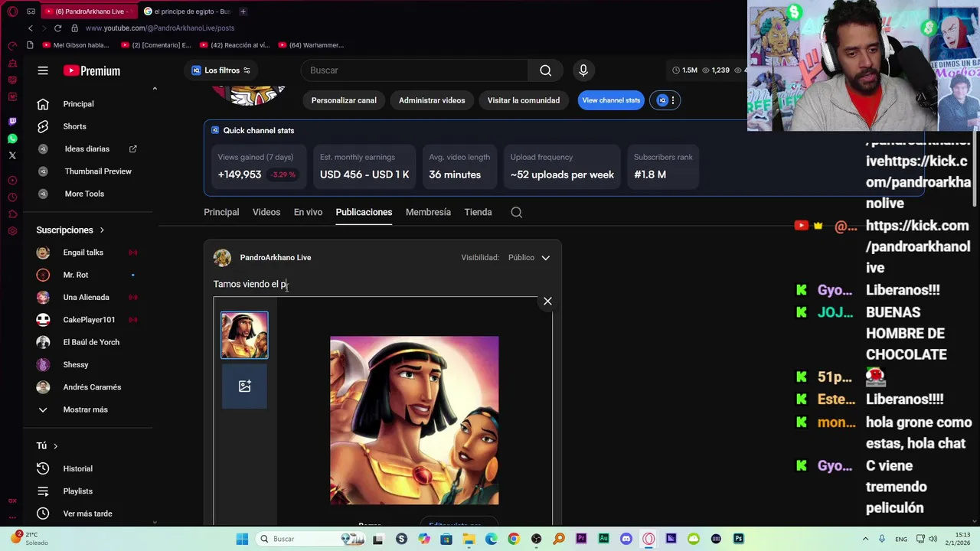Open El Baúl de Yorch subscription
Viewport: 980px width, 551px height.
[x=91, y=342]
